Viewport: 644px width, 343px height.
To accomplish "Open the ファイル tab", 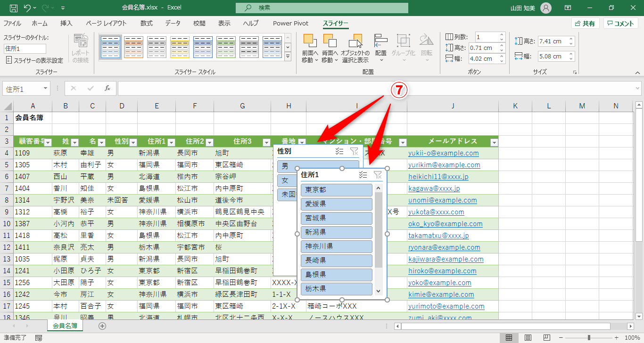I will pyautogui.click(x=12, y=23).
